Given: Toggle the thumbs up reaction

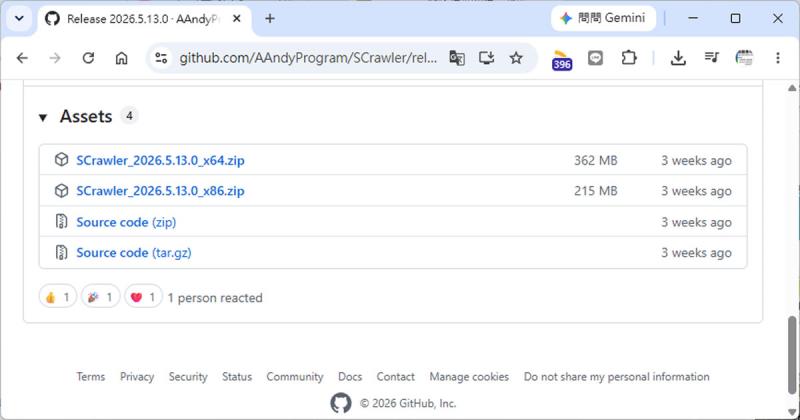Looking at the screenshot, I should coord(58,297).
